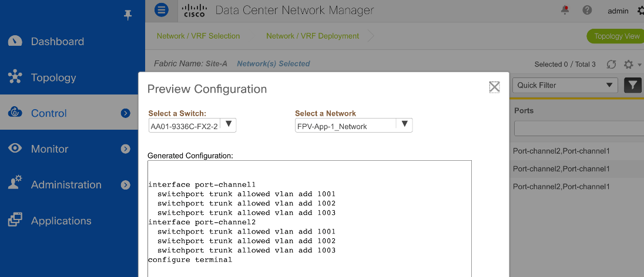Click the admin user name
644x277 pixels.
618,11
